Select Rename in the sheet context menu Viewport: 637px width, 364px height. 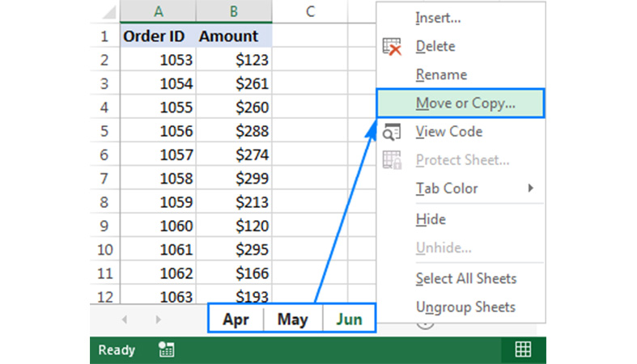(441, 74)
